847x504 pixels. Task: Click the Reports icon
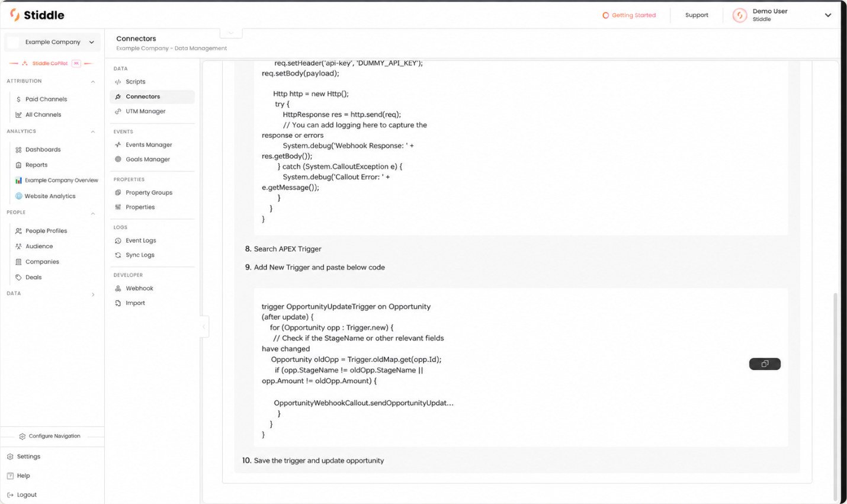pyautogui.click(x=19, y=165)
